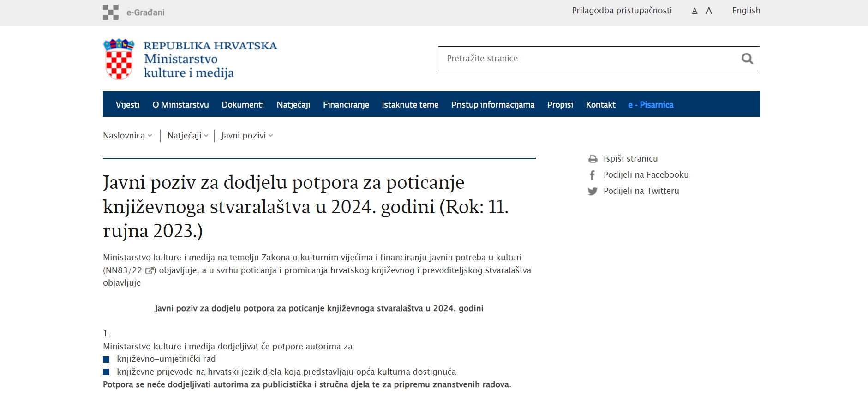The height and width of the screenshot is (402, 868).
Task: Click the Croatian coat of arms logo
Action: (x=119, y=59)
